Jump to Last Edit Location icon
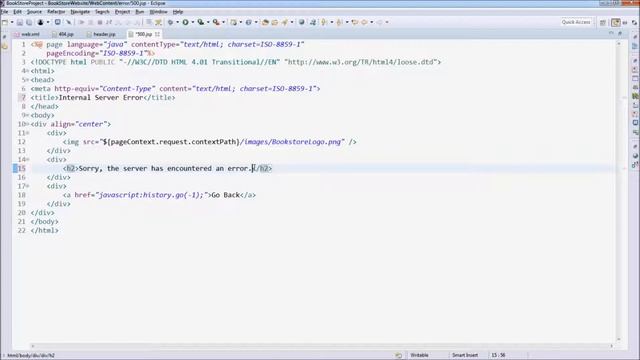The height and width of the screenshot is (360, 640). [x=355, y=22]
